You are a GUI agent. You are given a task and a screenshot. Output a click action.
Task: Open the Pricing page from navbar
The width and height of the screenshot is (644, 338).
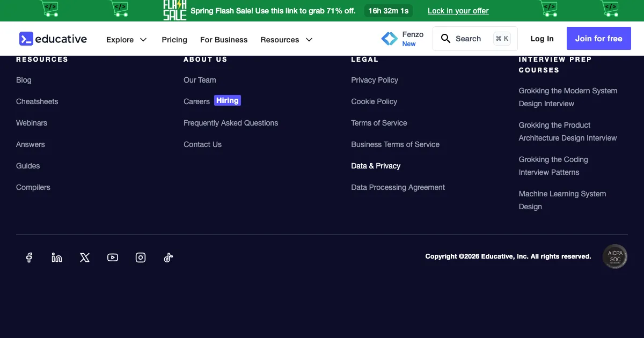(174, 40)
